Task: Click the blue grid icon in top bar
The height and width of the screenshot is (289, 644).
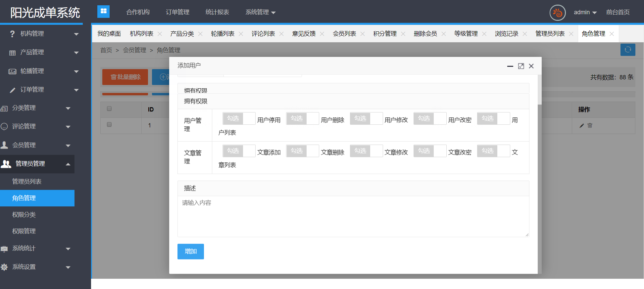Action: [x=103, y=11]
